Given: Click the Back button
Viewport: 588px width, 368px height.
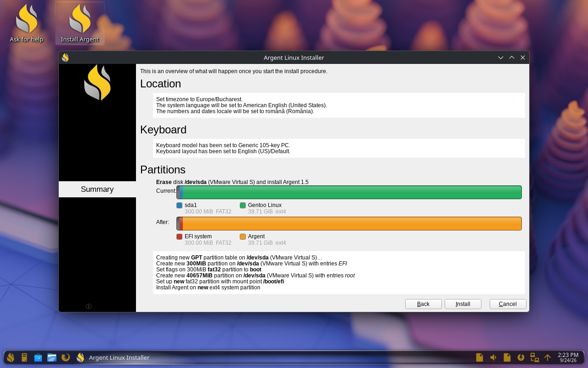Looking at the screenshot, I should (x=424, y=304).
